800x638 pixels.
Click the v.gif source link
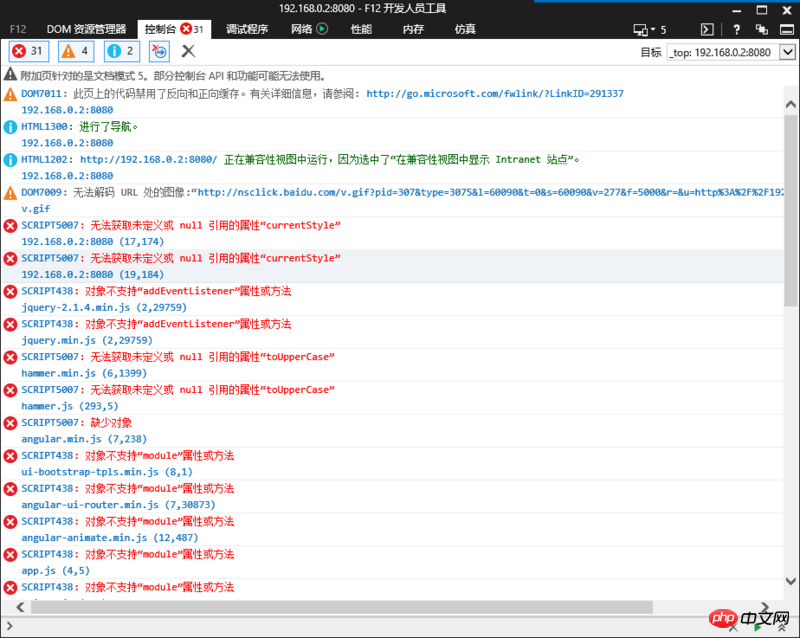pos(36,208)
